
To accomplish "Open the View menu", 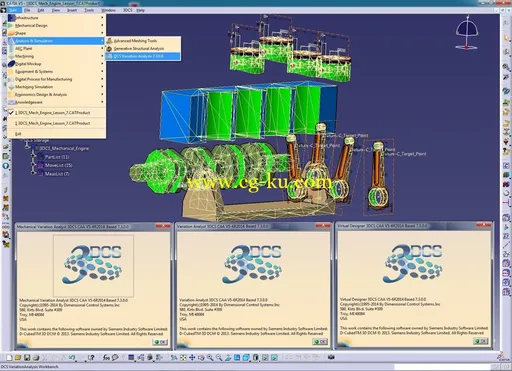I will point(56,10).
